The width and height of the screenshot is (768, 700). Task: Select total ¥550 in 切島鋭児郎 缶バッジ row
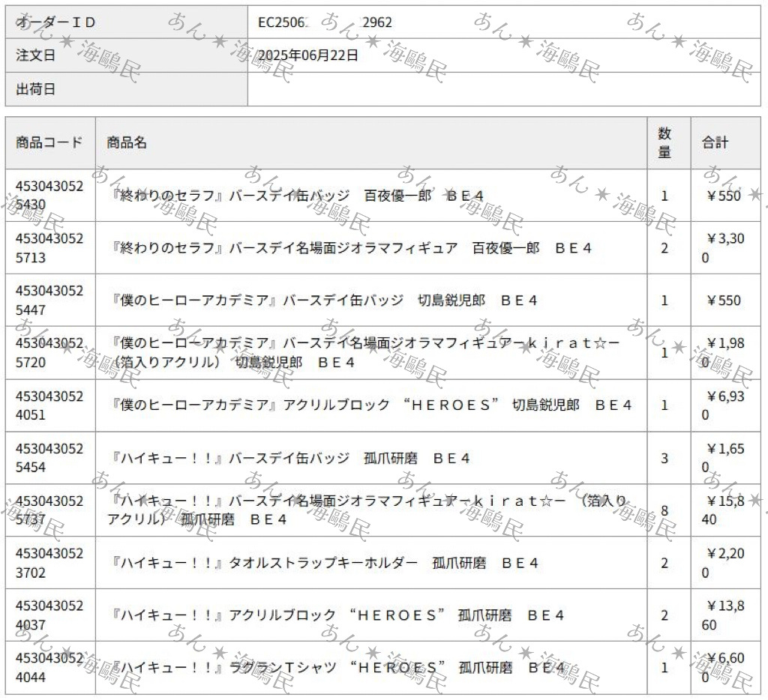[x=724, y=300]
